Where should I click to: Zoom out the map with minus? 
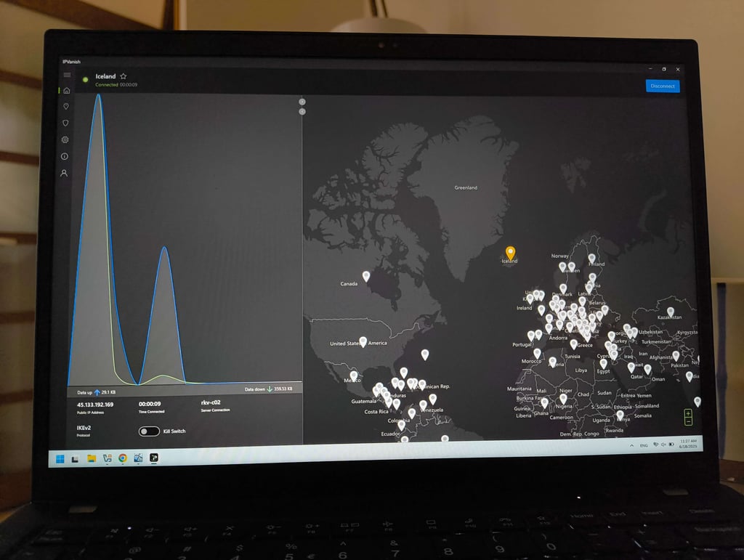click(688, 421)
